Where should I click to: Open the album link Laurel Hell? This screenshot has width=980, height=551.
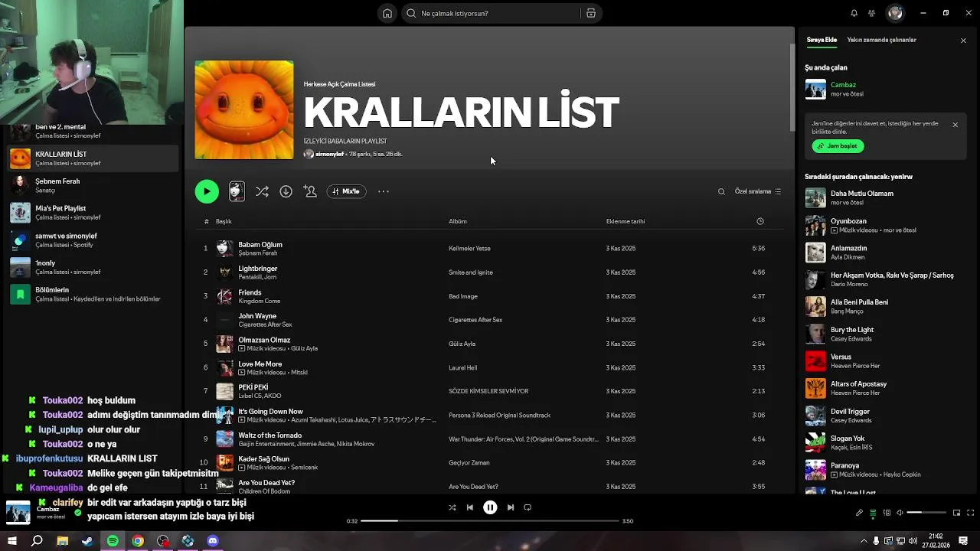(x=462, y=367)
